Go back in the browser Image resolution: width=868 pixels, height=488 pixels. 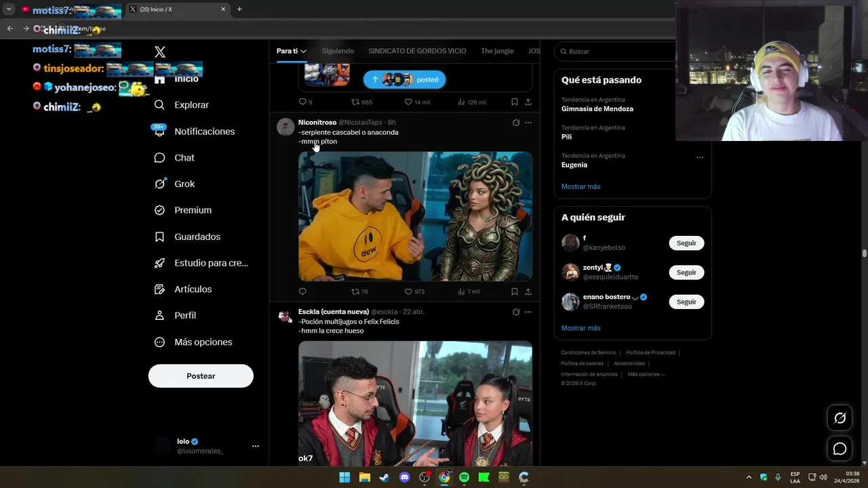pos(9,28)
